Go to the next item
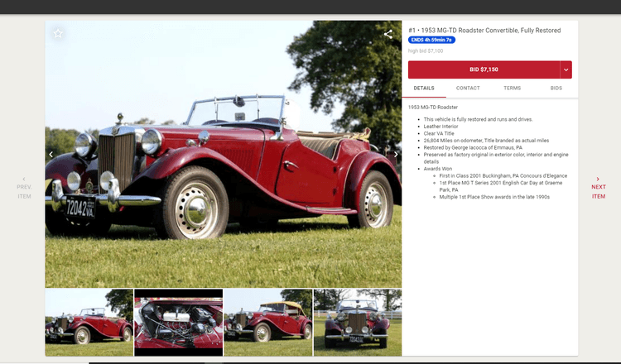The height and width of the screenshot is (364, 621). click(x=599, y=188)
